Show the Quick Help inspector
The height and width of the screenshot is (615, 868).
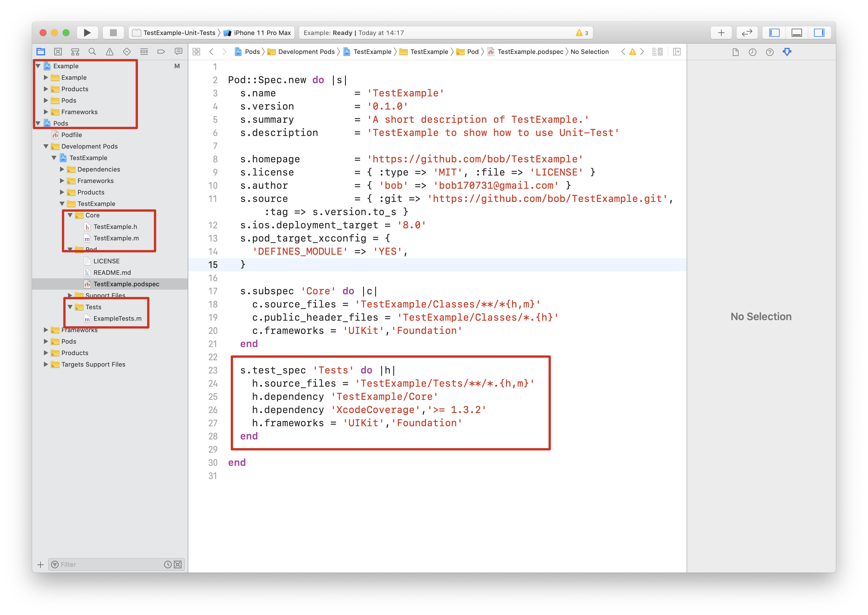(770, 52)
